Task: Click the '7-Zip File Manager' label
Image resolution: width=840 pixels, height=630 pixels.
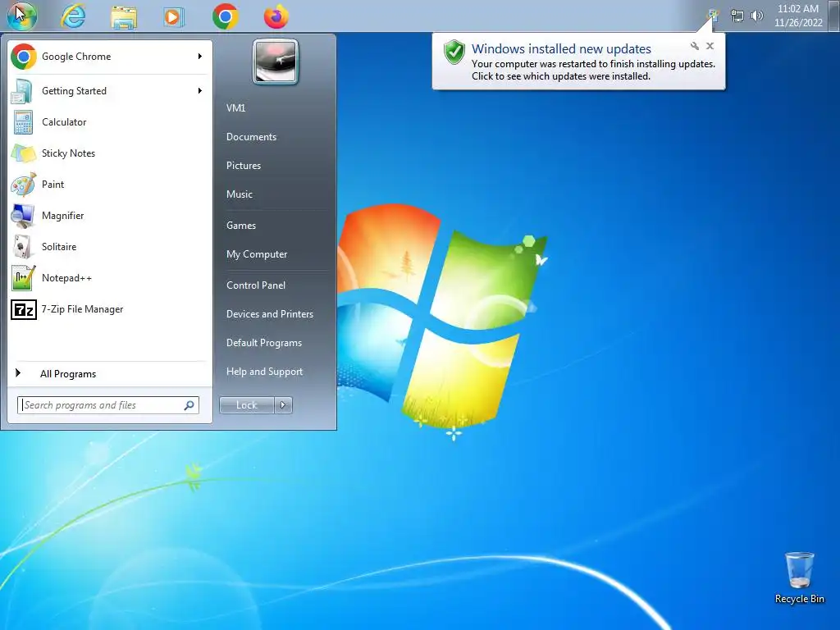Action: click(83, 309)
